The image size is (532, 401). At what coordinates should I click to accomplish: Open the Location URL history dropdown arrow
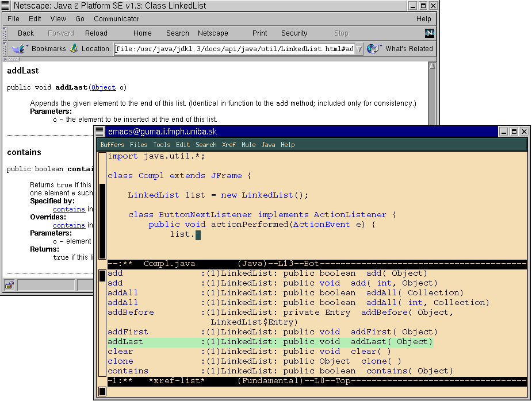(359, 49)
